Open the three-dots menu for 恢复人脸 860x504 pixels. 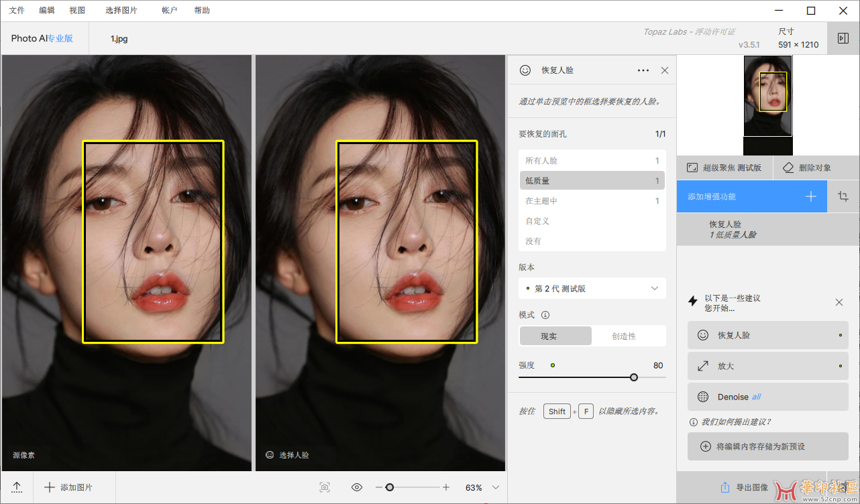click(x=643, y=70)
